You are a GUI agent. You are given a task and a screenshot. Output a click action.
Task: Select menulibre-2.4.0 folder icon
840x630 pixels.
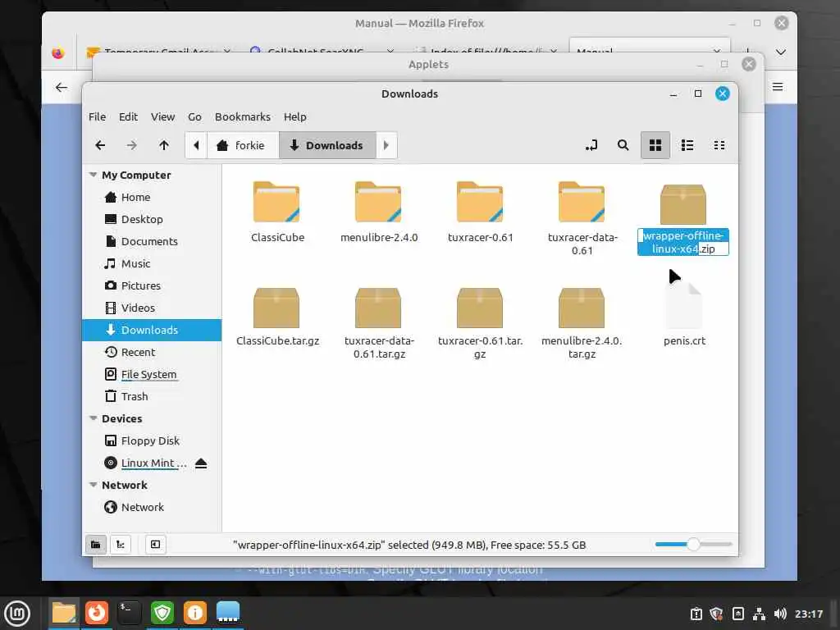[x=378, y=202]
